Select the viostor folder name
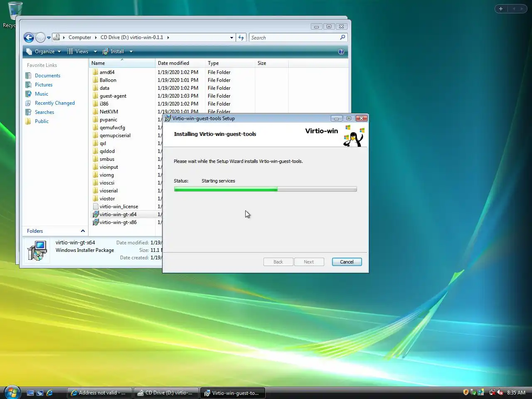The image size is (532, 399). click(107, 199)
